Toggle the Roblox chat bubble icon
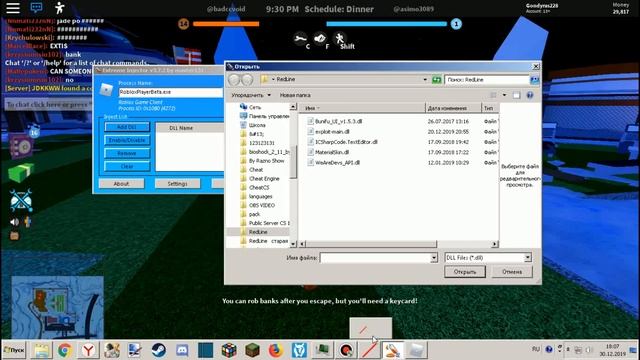The width and height of the screenshot is (640, 360). [x=36, y=7]
